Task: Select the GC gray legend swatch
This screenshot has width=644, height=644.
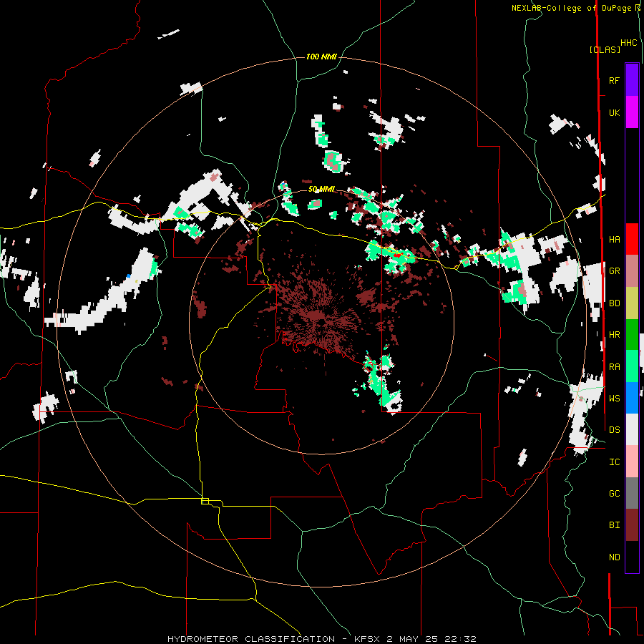Action: pos(632,493)
